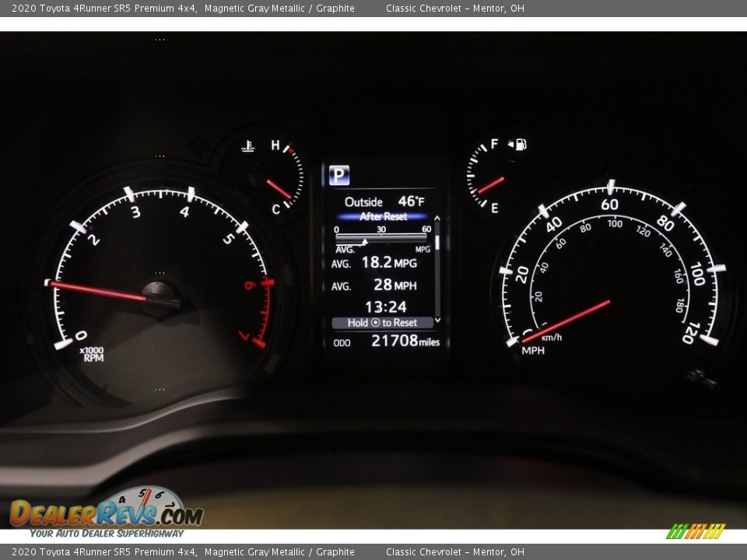Click the average MPG bar marker
Viewport: 747px width, 560px height.
(x=364, y=242)
